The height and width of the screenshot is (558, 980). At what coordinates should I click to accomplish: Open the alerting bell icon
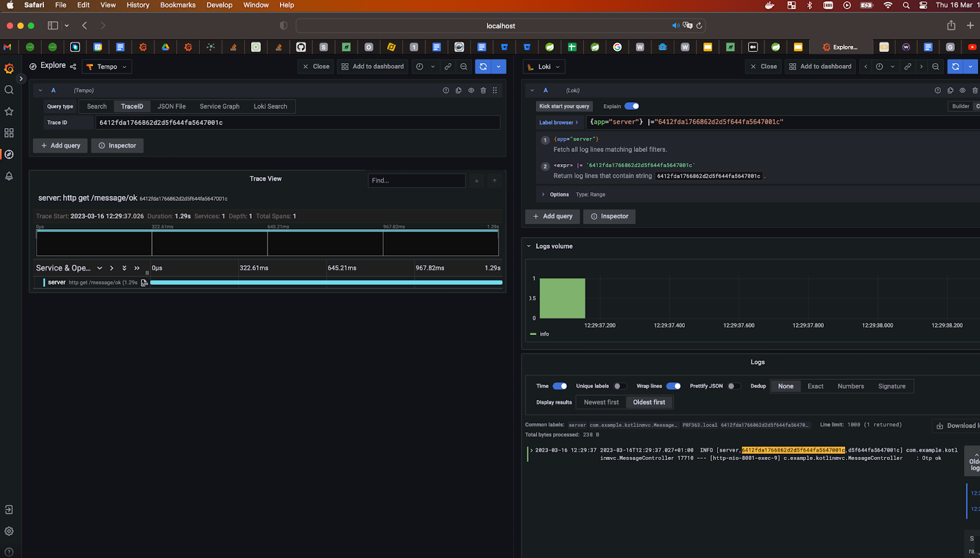(9, 176)
